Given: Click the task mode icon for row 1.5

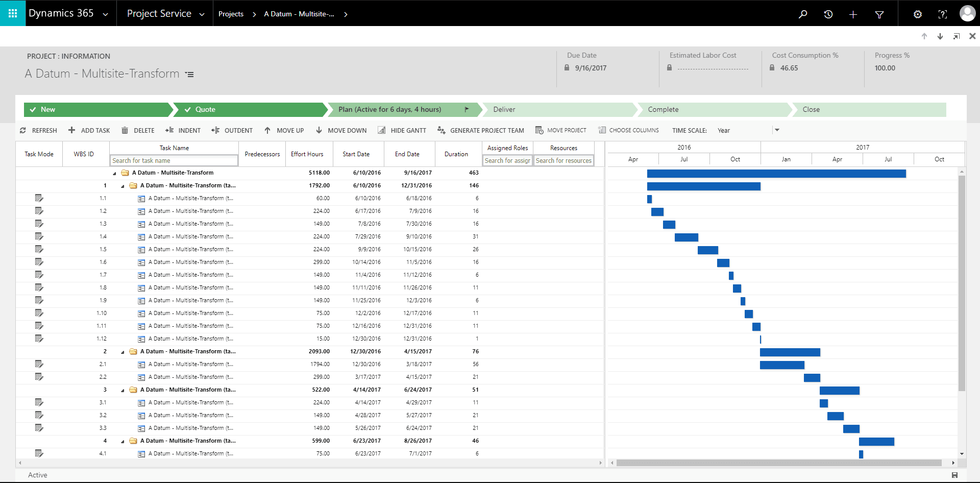Looking at the screenshot, I should click(x=39, y=249).
